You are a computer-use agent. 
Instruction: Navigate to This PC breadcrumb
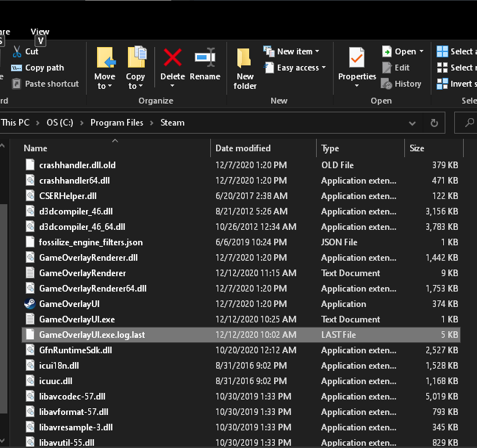click(15, 123)
